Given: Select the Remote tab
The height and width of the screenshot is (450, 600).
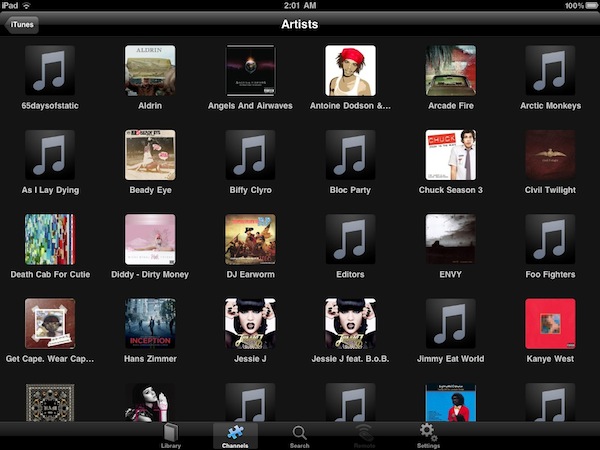Looking at the screenshot, I should click(x=364, y=436).
